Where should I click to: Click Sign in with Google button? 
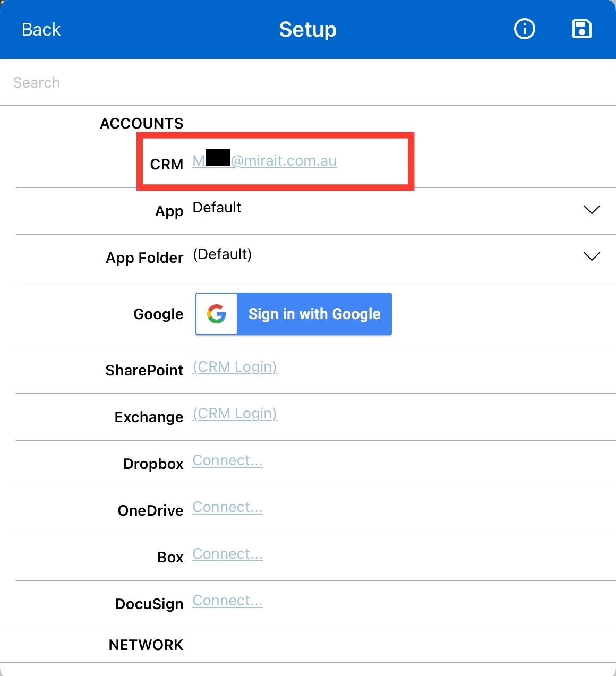tap(294, 314)
